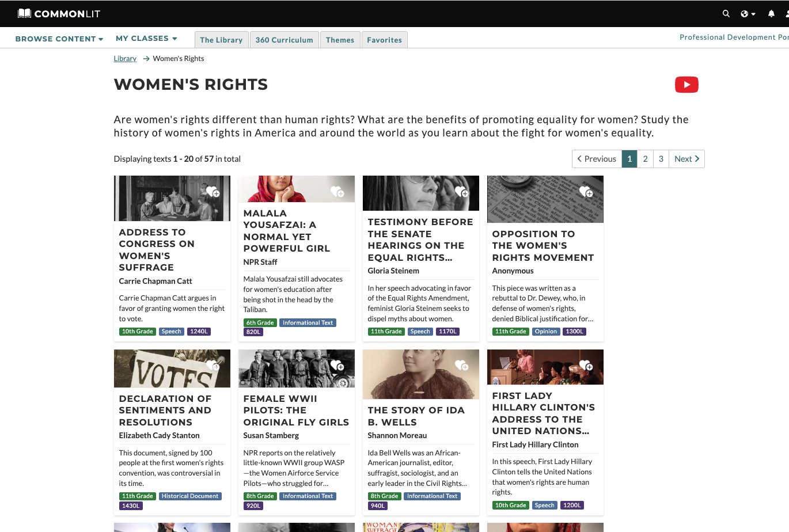Click the 1300L Lexile tag
The height and width of the screenshot is (532, 789).
coord(574,332)
